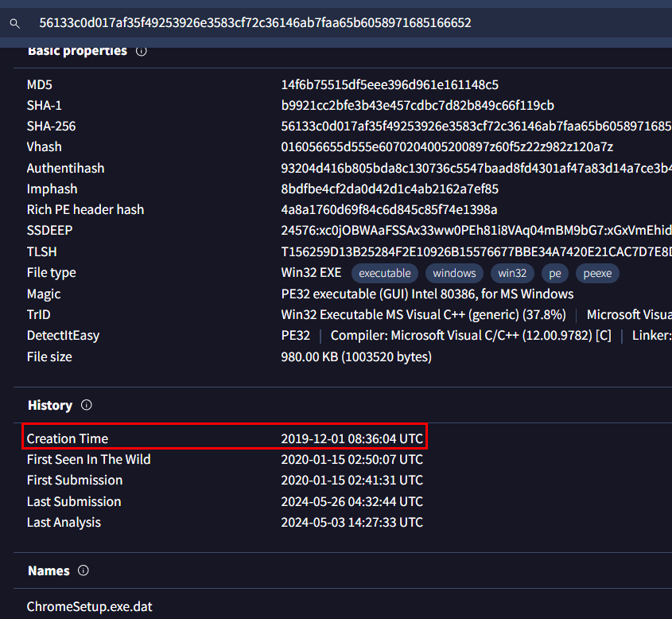Click the Last Submission timestamp 2024-05-26 04:32:44
The width and height of the screenshot is (672, 619).
pos(352,501)
